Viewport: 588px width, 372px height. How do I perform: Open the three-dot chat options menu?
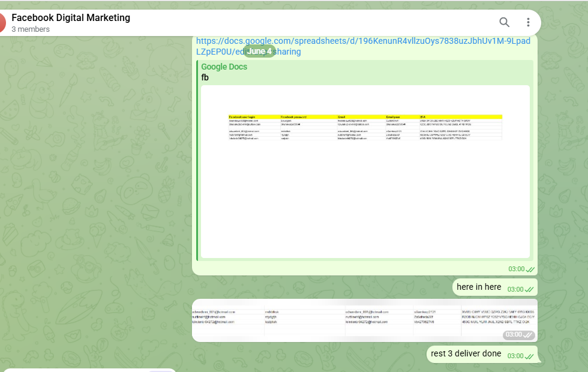[x=528, y=23]
